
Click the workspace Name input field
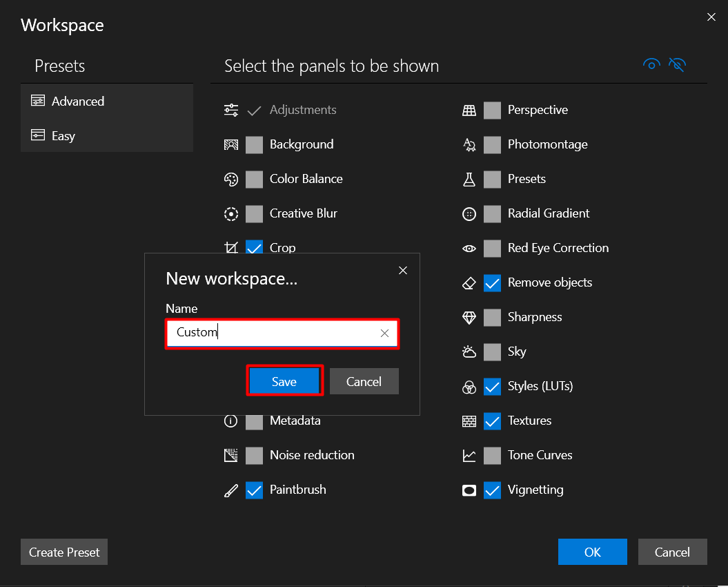tap(282, 334)
